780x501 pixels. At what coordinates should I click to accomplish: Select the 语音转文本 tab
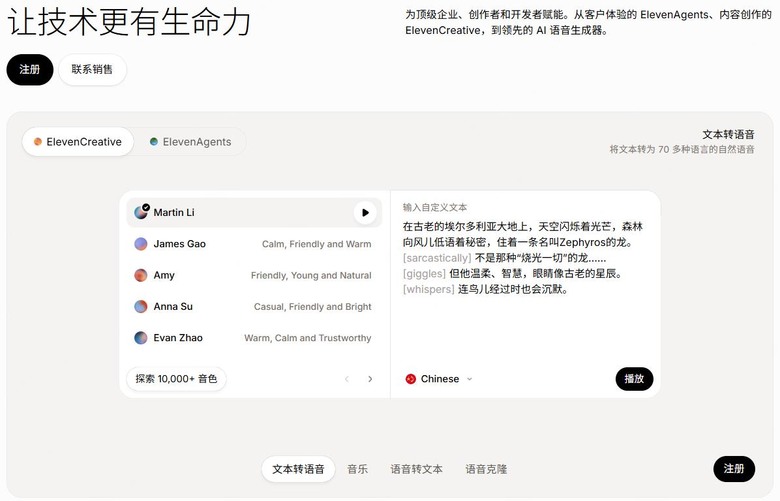click(x=416, y=469)
